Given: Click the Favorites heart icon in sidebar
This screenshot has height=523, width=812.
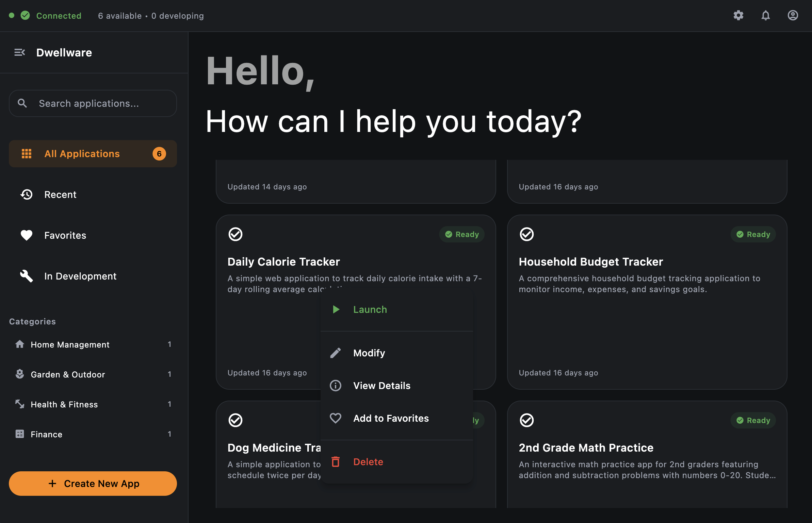Looking at the screenshot, I should click(x=27, y=235).
